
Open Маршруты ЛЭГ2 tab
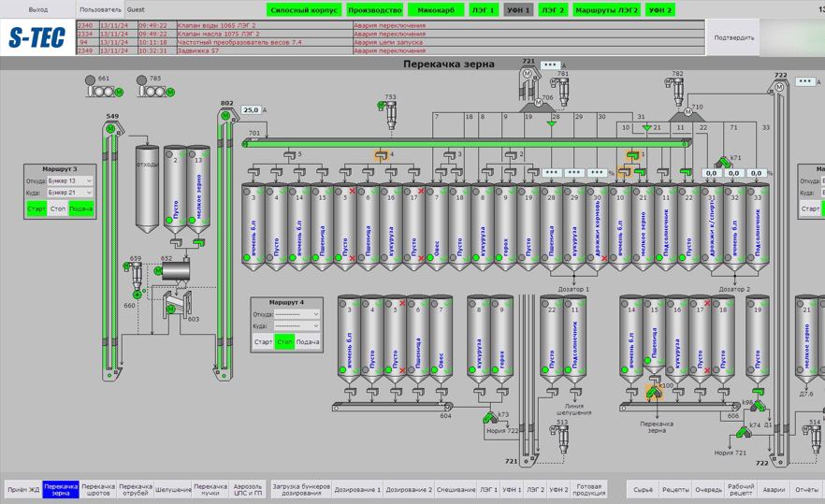tap(606, 10)
